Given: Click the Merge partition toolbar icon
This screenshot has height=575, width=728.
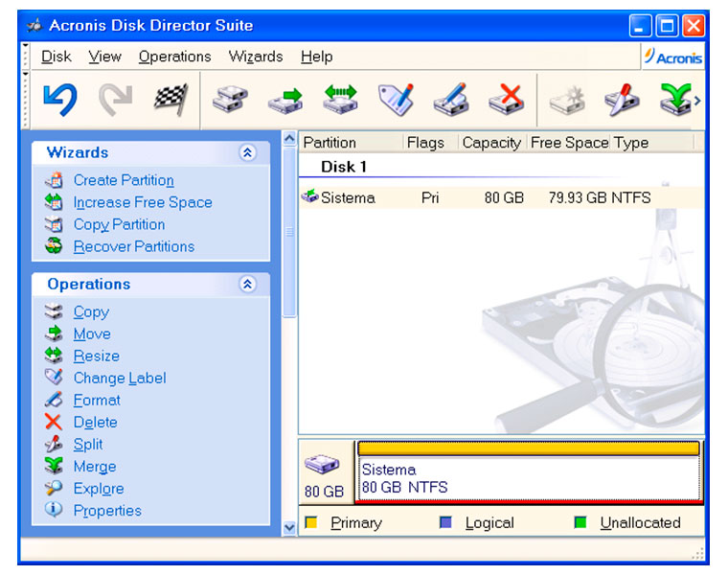Looking at the screenshot, I should click(676, 99).
